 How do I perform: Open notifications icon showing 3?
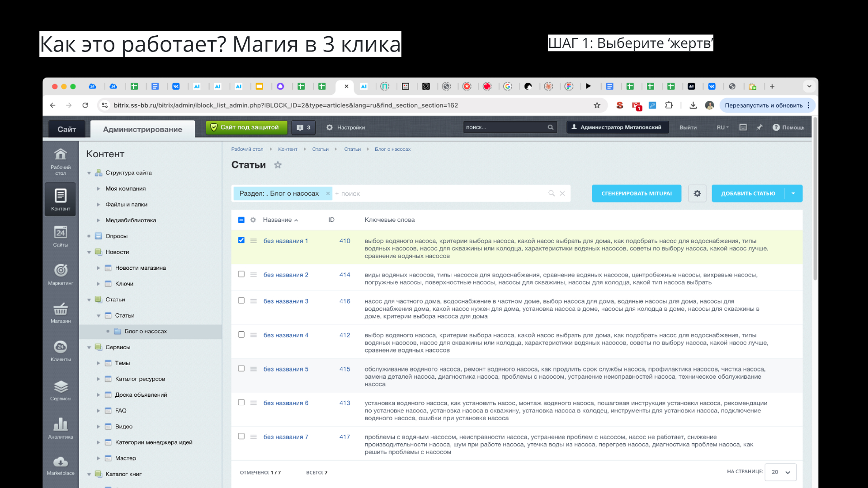pos(303,127)
